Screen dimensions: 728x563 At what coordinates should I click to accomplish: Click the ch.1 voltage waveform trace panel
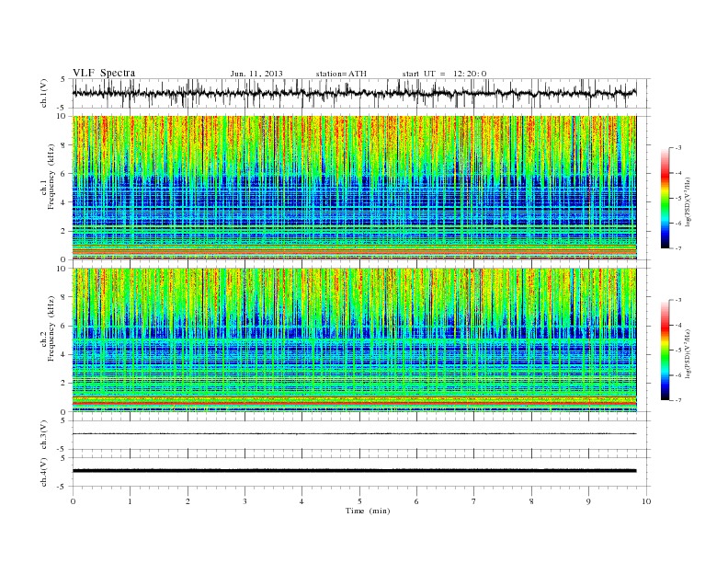coord(361,93)
